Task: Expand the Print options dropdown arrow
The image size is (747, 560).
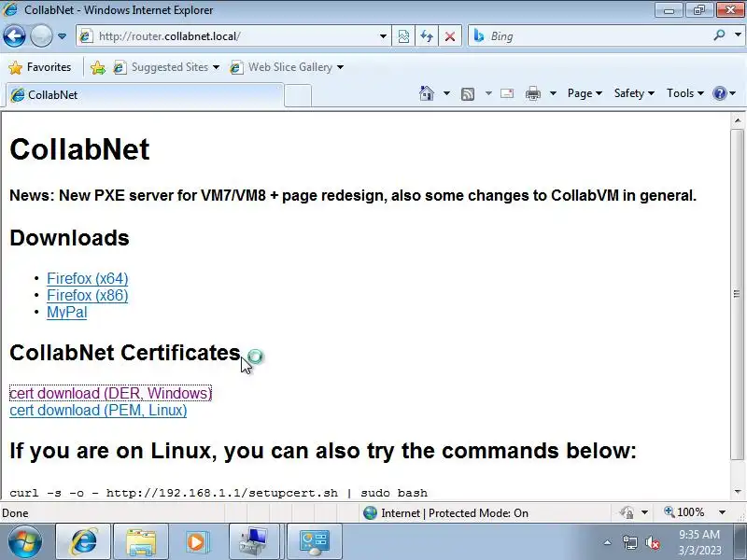Action: 553,93
